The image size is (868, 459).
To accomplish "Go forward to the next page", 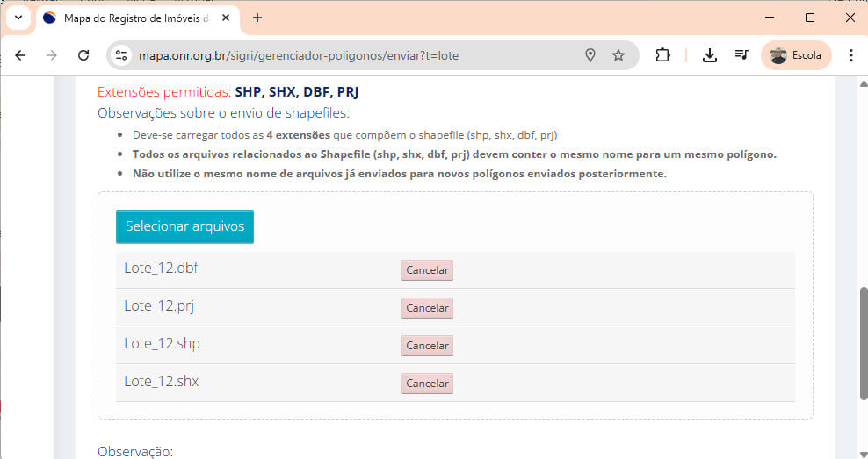I will (x=52, y=55).
